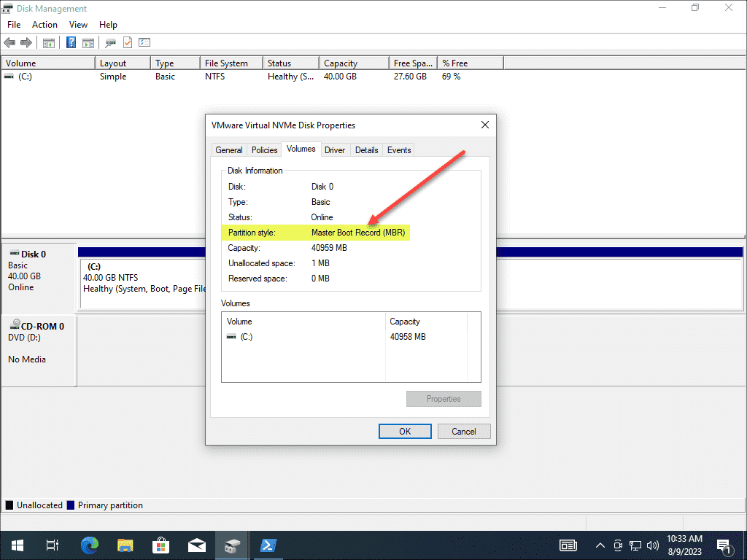Click the C: volume drive icon in the list

[9, 76]
